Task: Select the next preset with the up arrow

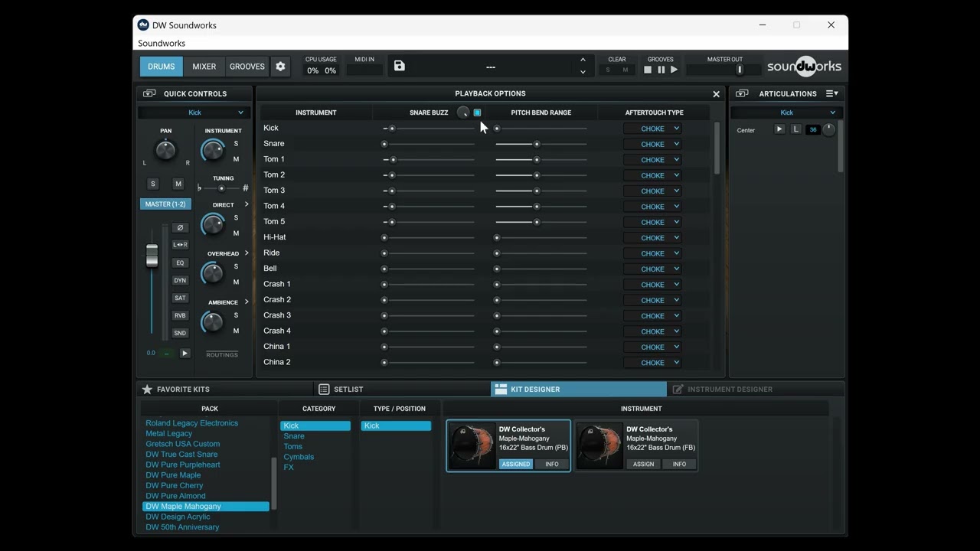Action: (x=583, y=60)
